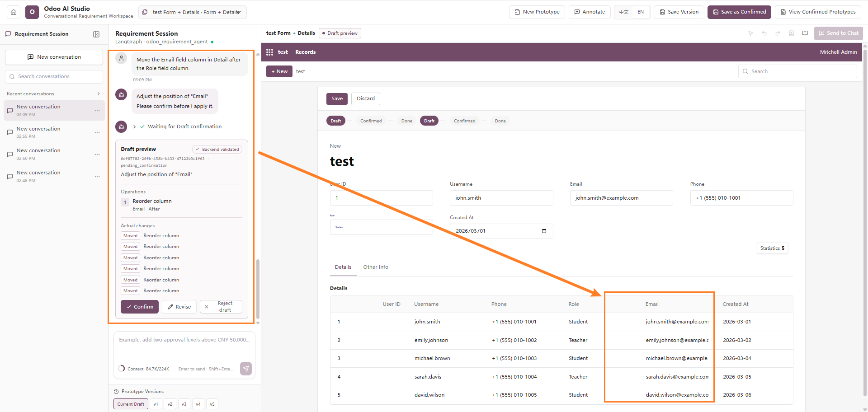868x412 pixels.
Task: Open the Records menu
Action: click(x=306, y=52)
